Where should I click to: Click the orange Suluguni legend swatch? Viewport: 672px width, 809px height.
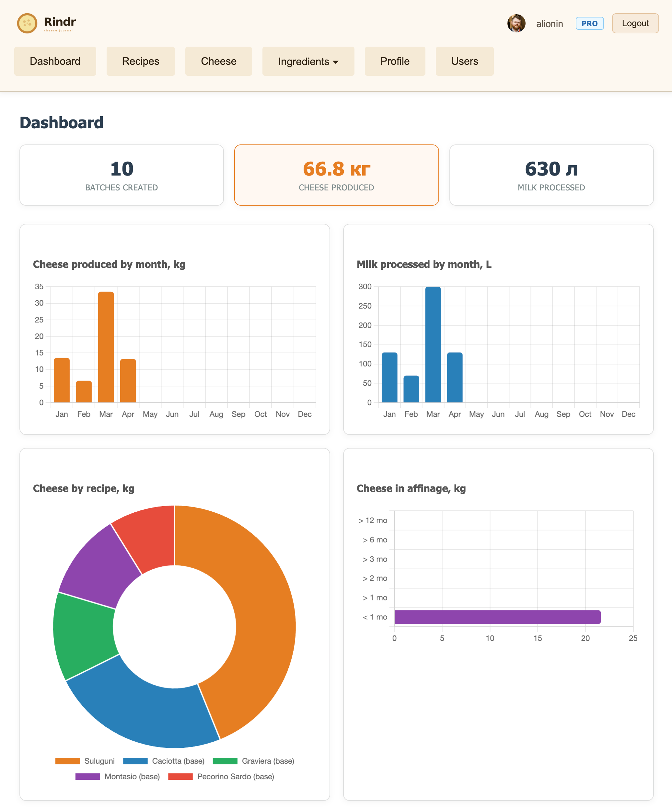click(x=68, y=761)
